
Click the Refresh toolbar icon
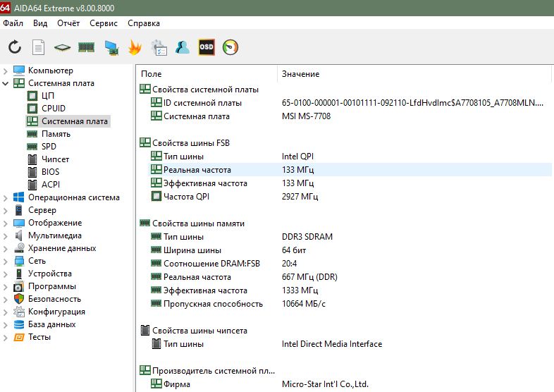[15, 47]
